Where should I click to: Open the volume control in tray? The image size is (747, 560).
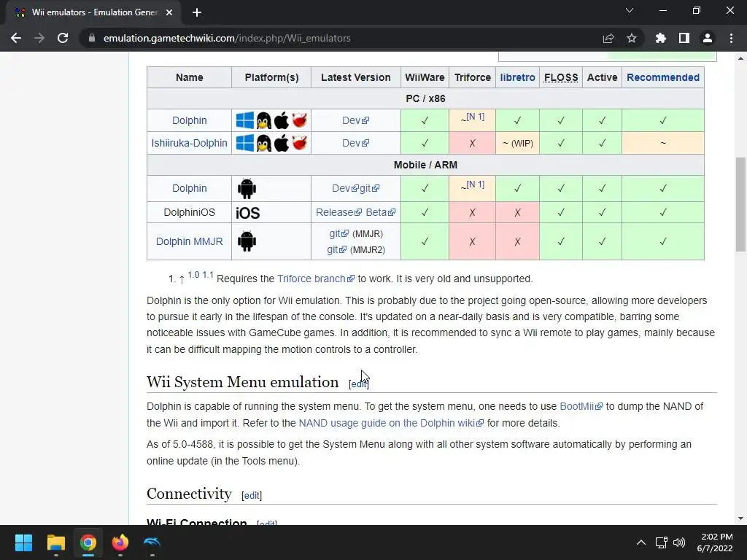coord(679,542)
